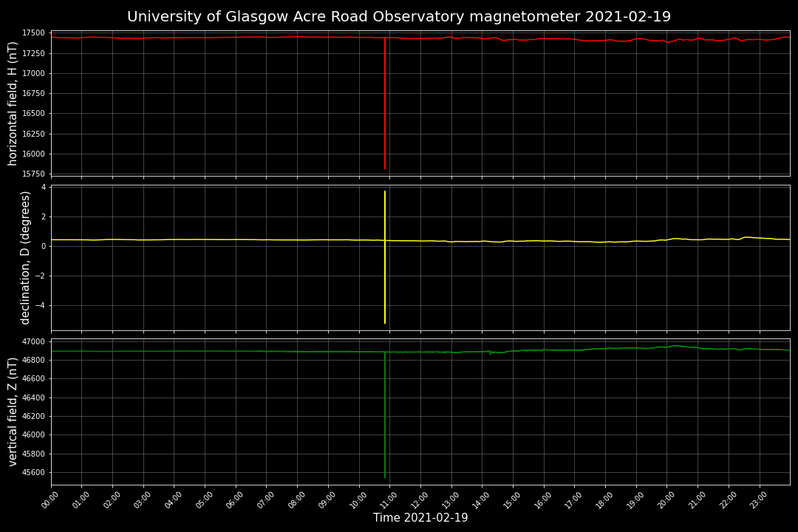Click the 46800 tick on the Z axis

33,361
